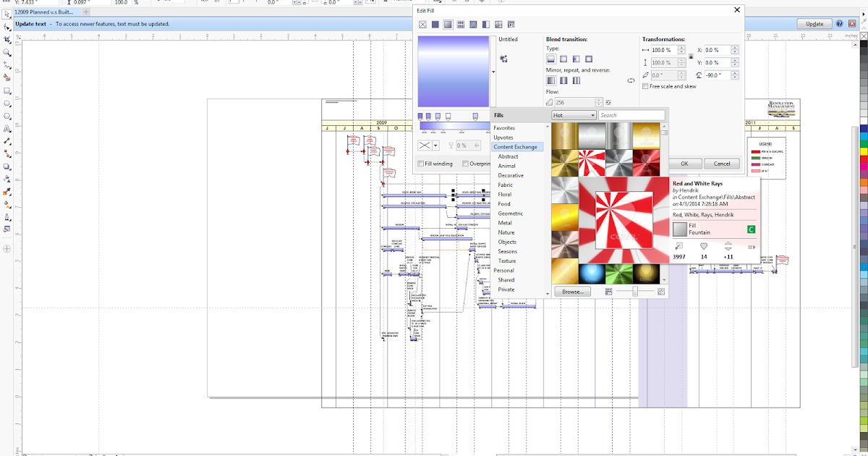
Task: Click the Reverse fill icon
Action: [x=631, y=80]
